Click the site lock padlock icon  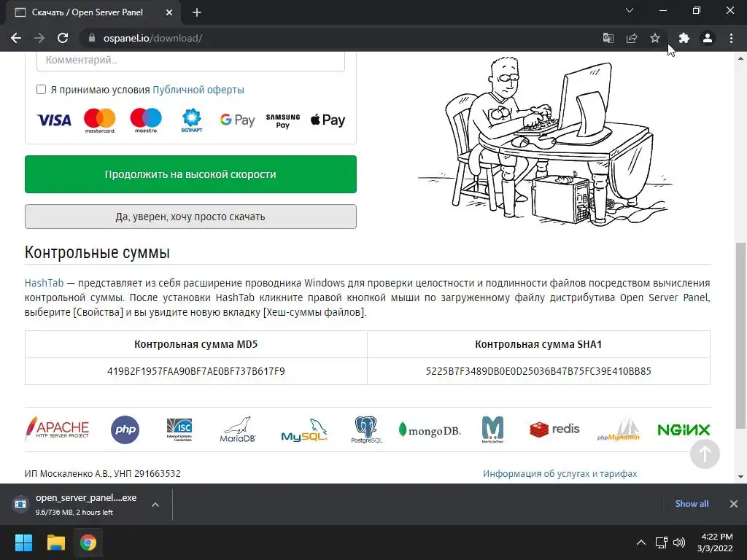pos(92,38)
